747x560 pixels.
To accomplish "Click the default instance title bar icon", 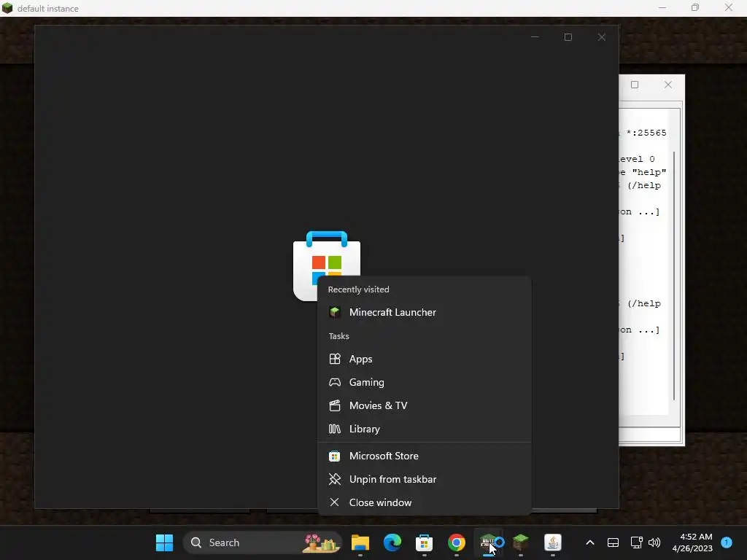I will 7,8.
